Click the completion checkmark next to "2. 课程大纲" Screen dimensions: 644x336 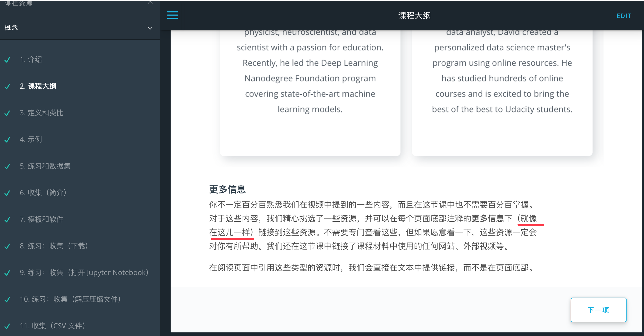(x=7, y=87)
